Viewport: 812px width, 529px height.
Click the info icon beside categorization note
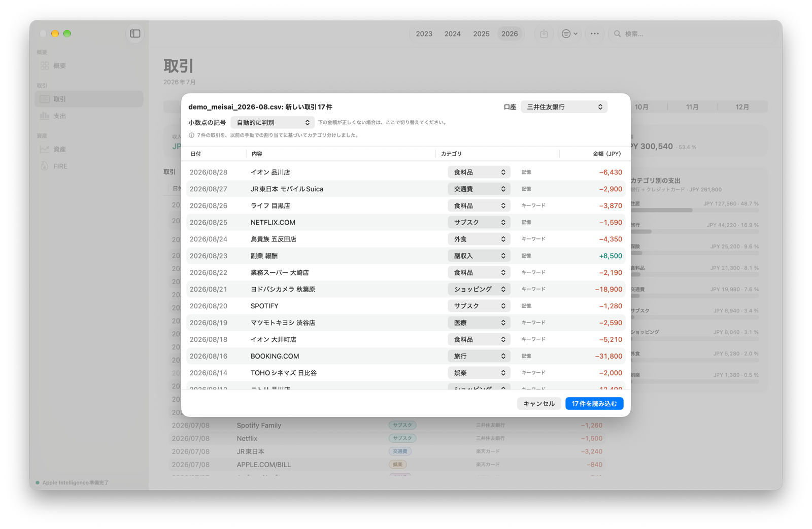[x=191, y=135]
